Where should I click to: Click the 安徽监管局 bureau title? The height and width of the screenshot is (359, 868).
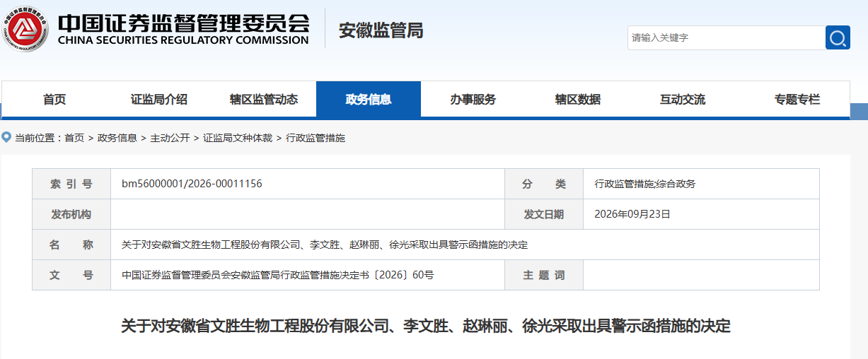click(381, 30)
